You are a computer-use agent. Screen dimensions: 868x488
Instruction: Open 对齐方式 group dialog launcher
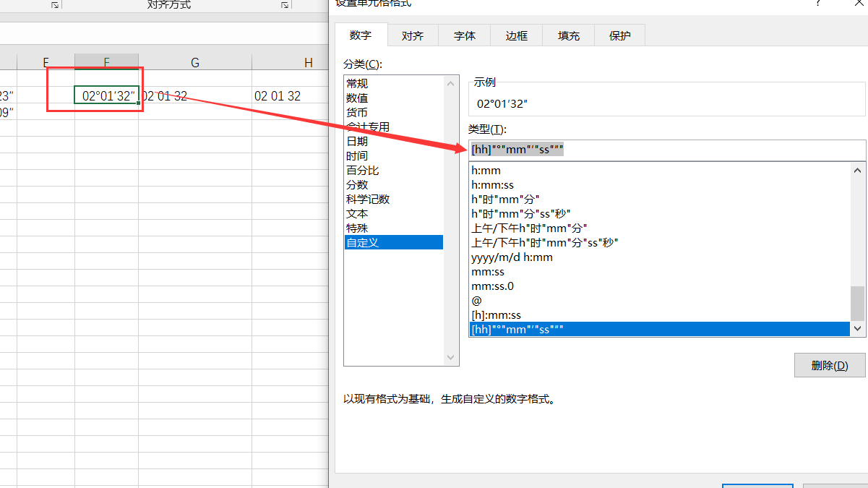[x=285, y=5]
